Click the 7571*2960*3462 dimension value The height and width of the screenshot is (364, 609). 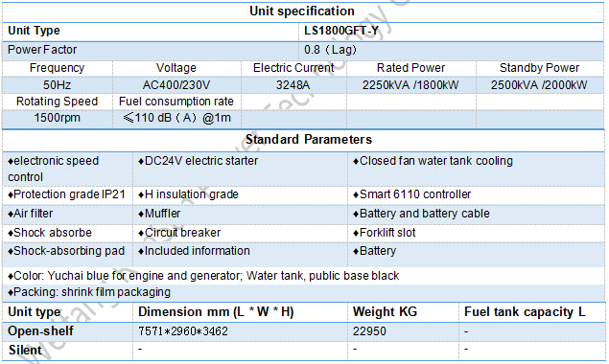pyautogui.click(x=183, y=331)
